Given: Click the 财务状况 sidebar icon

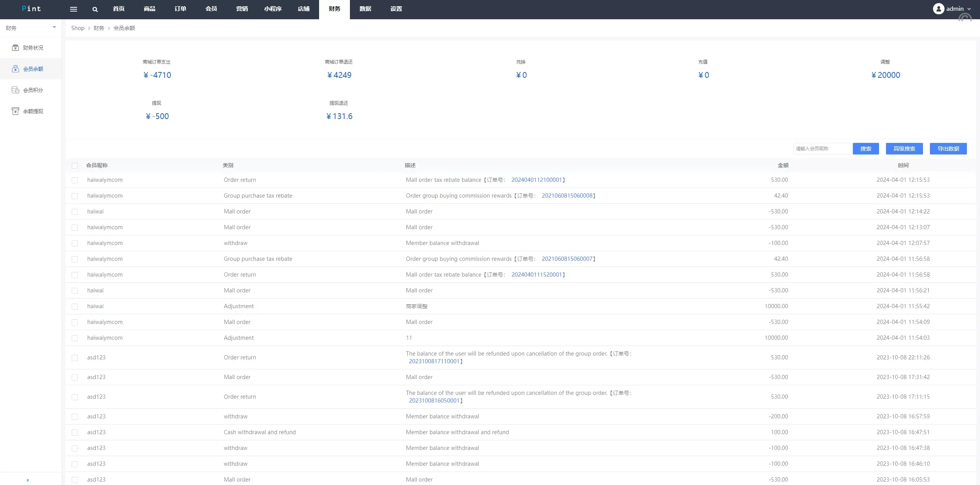Looking at the screenshot, I should (15, 48).
